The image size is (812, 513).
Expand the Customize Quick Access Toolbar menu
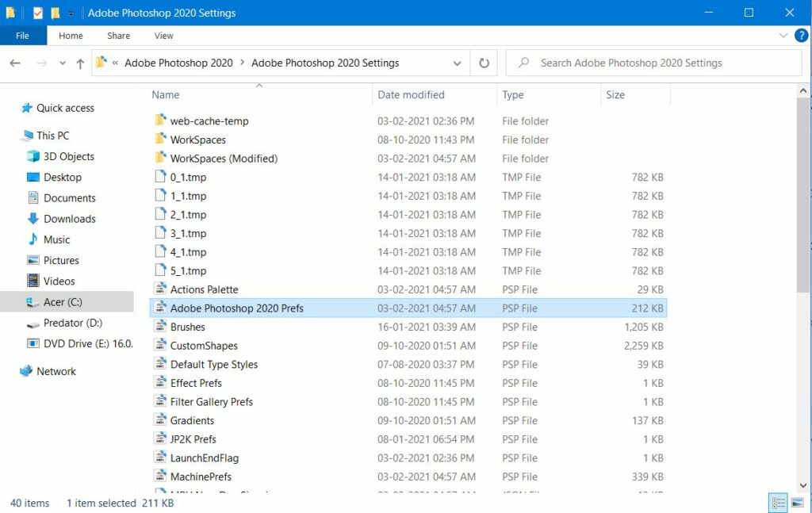[70, 12]
